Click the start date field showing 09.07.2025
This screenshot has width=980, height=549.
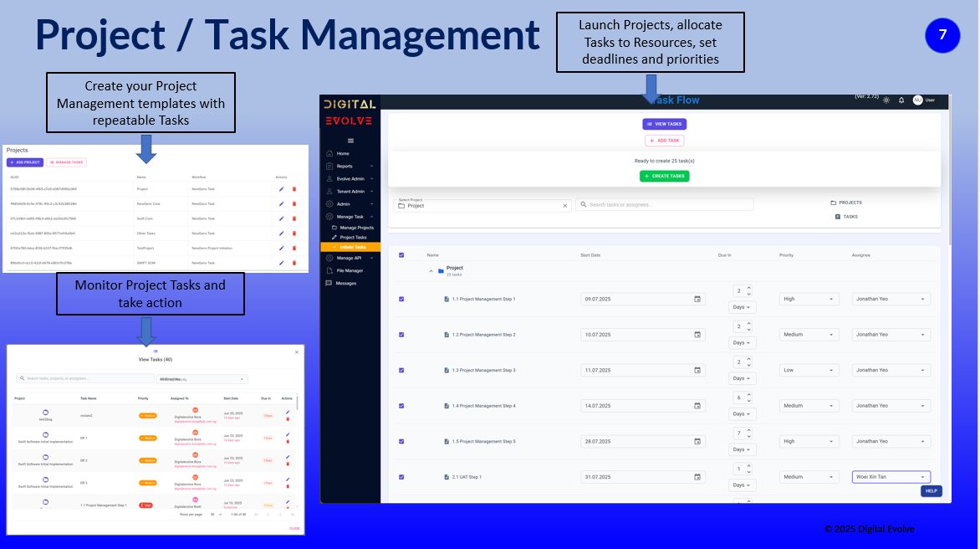(642, 299)
